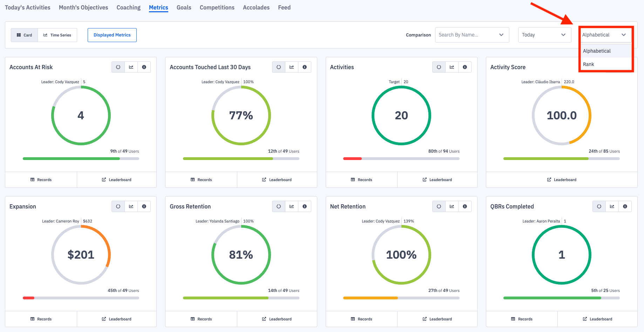Open the Coaching tab
644x332 pixels.
[x=129, y=7]
